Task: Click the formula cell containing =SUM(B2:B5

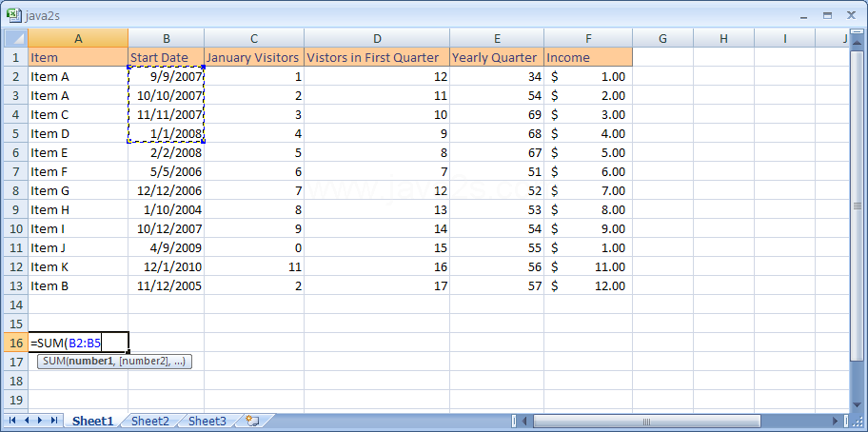Action: pyautogui.click(x=78, y=343)
